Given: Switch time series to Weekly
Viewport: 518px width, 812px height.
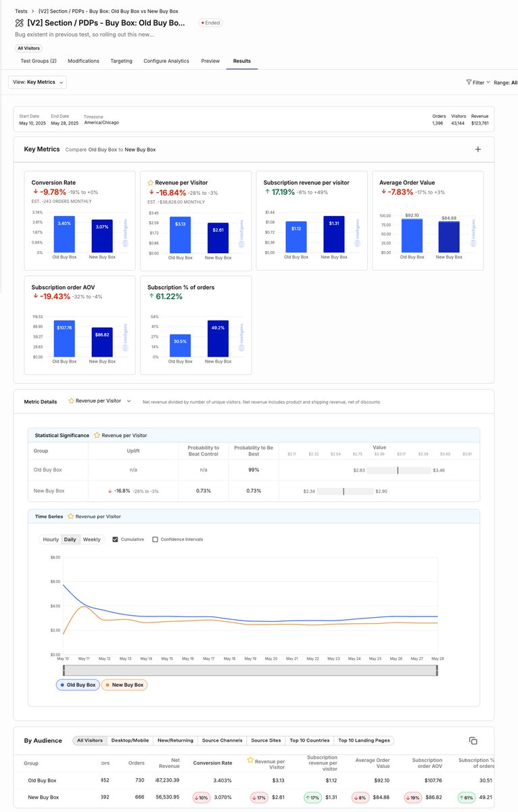Looking at the screenshot, I should tap(92, 539).
